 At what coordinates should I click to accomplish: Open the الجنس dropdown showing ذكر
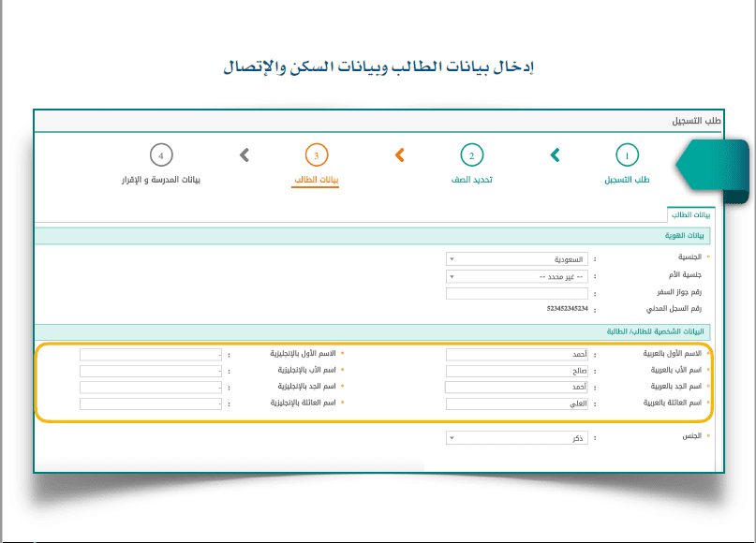[517, 438]
